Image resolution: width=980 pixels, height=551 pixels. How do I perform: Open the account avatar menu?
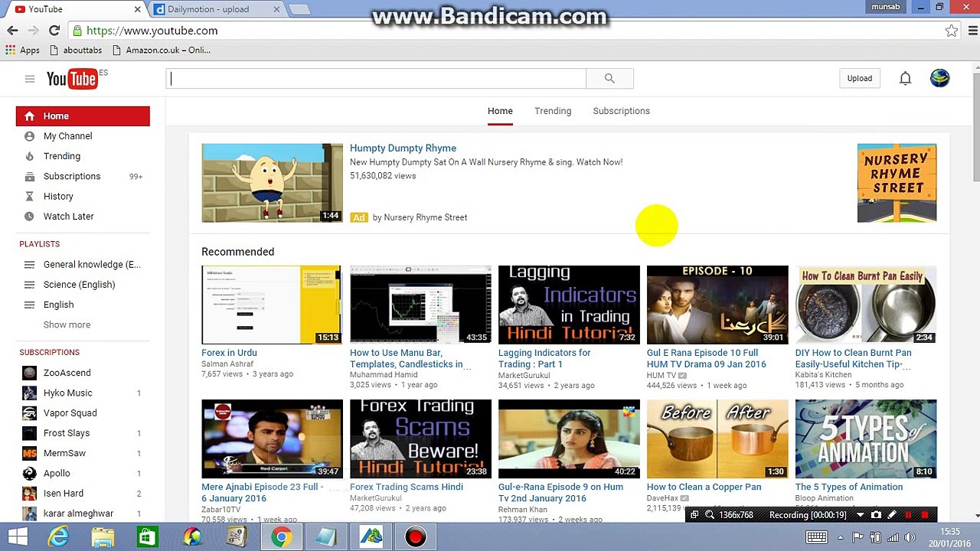click(939, 78)
